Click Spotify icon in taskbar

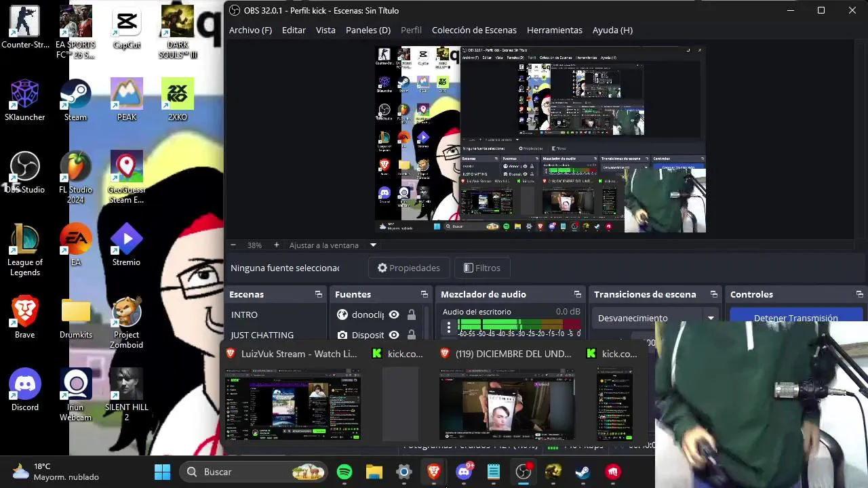click(344, 472)
